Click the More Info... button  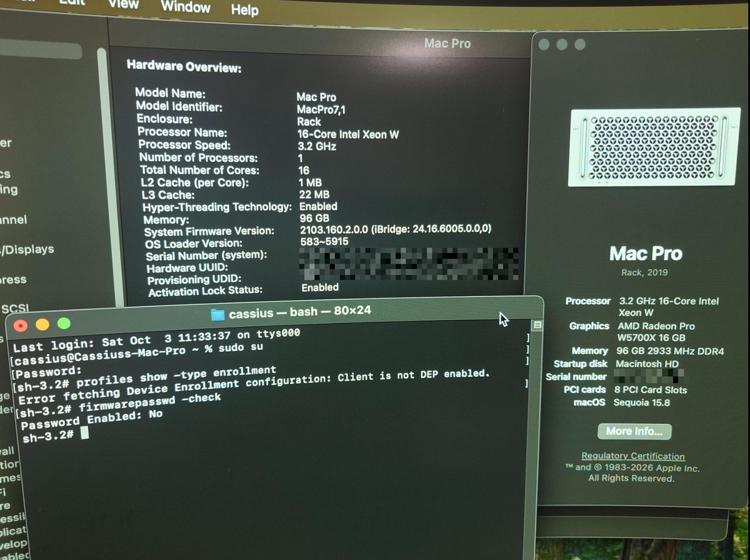click(x=634, y=431)
